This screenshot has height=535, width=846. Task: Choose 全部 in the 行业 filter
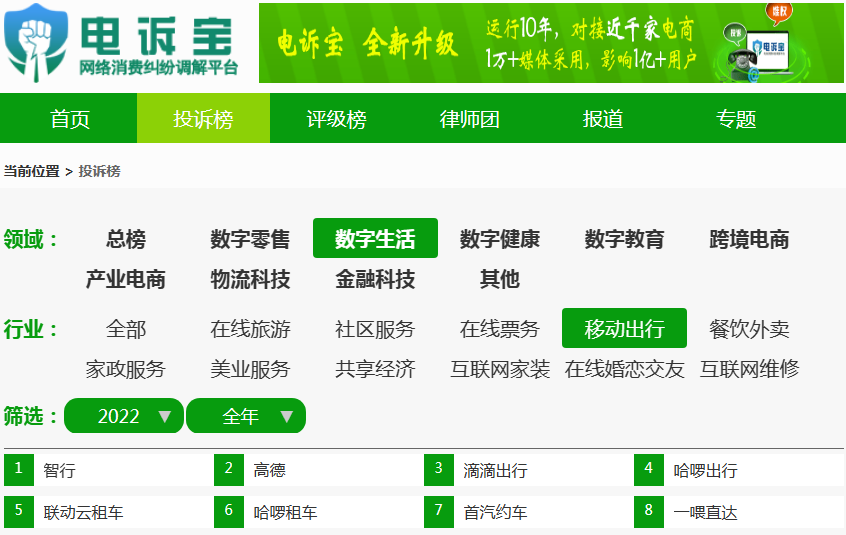point(126,328)
